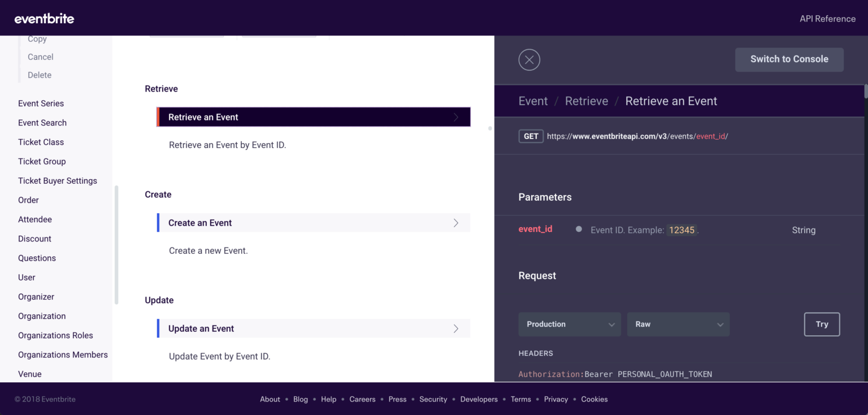Click "API Reference" in the top bar
The height and width of the screenshot is (415, 868).
(x=827, y=18)
